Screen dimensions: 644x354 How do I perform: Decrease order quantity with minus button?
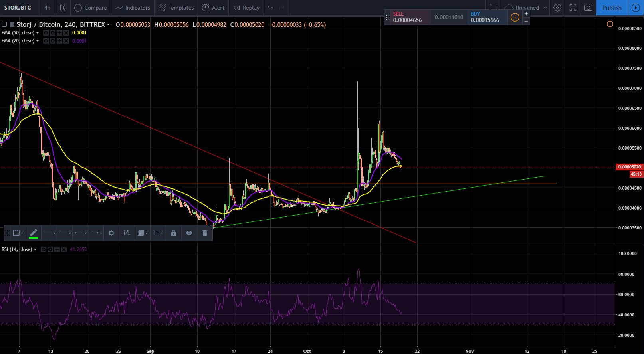526,21
